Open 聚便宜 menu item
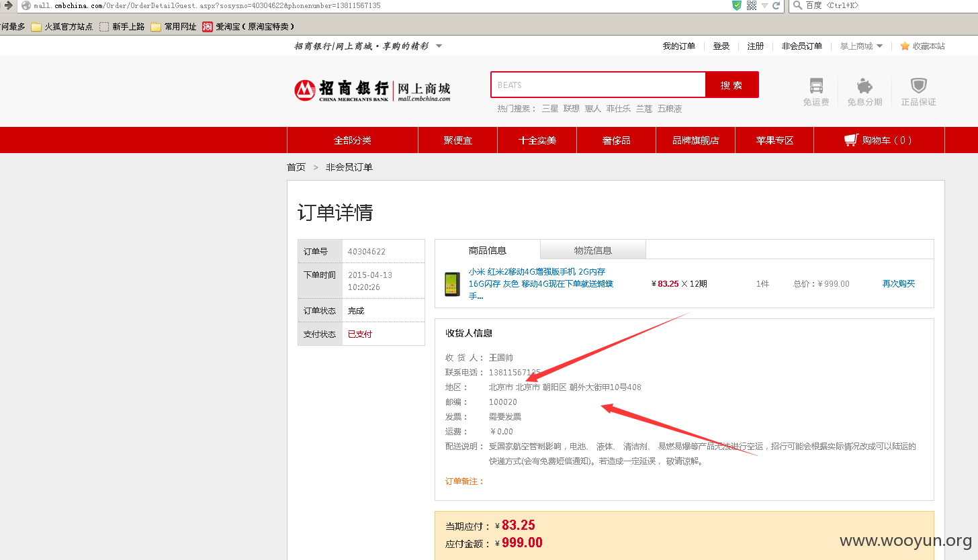Viewport: 978px width, 560px height. (x=457, y=140)
